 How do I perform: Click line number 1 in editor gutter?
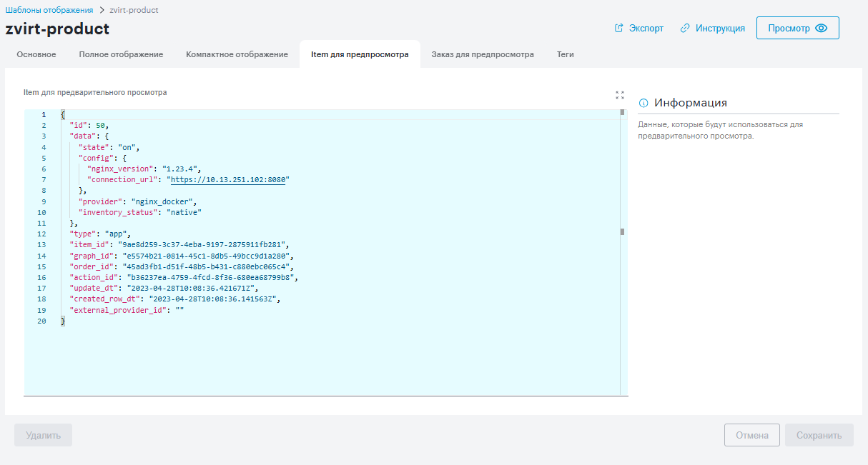pyautogui.click(x=44, y=115)
